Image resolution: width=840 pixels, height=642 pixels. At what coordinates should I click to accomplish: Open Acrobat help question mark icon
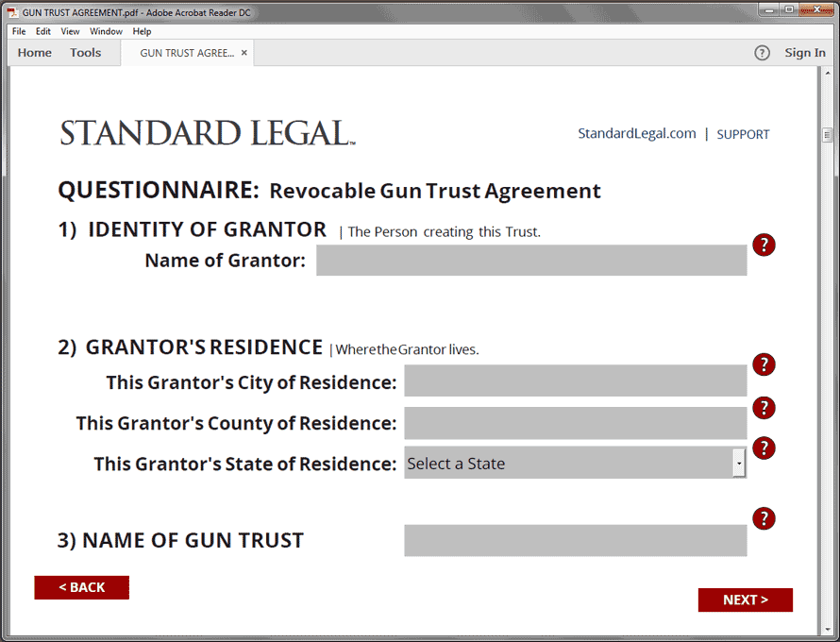click(762, 53)
